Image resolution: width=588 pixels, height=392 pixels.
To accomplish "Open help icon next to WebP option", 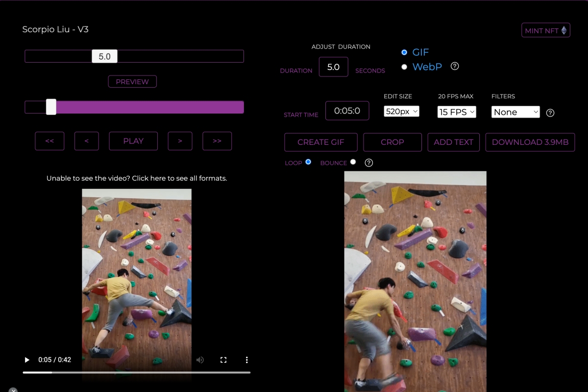I will click(x=455, y=66).
